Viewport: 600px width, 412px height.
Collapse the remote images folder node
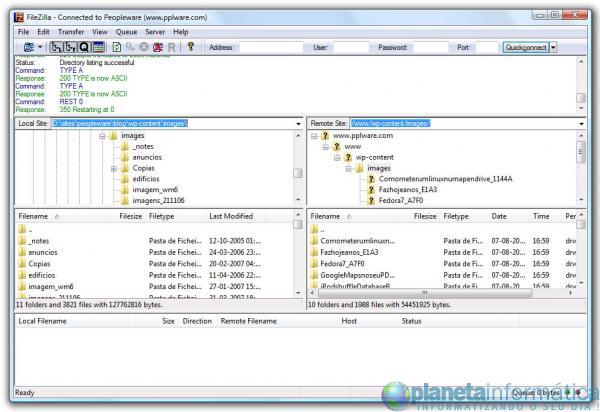(348, 168)
